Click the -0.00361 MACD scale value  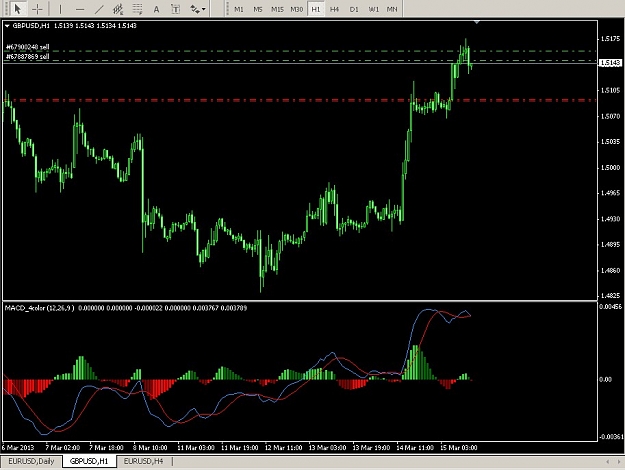611,437
